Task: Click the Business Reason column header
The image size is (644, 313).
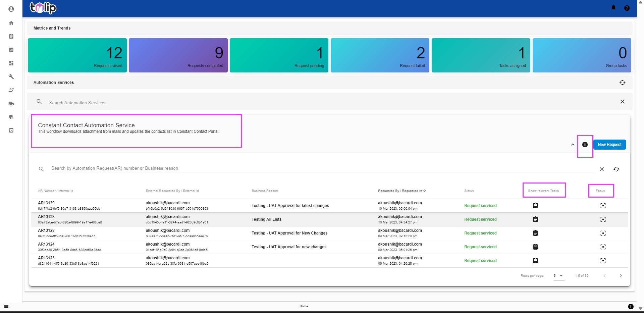Action: (265, 191)
